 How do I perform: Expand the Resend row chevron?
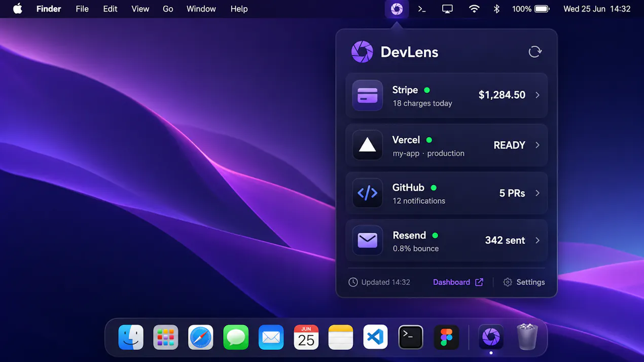pyautogui.click(x=538, y=240)
